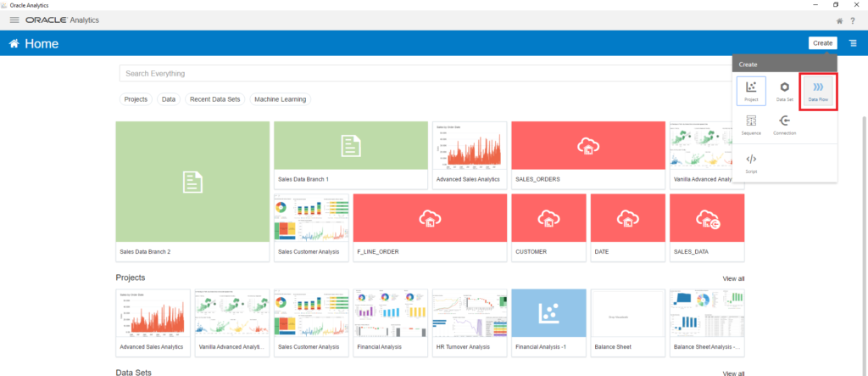Choose Script in Create menu
Viewport: 868px width, 376px height.
[x=751, y=164]
